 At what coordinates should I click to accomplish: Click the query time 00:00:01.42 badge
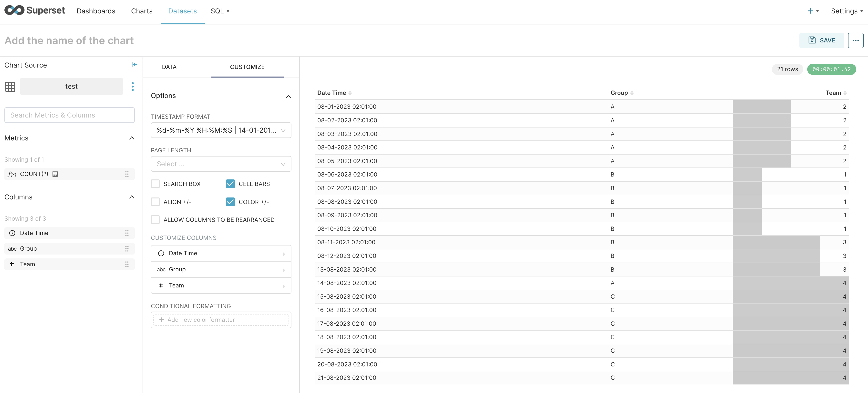[x=832, y=69]
